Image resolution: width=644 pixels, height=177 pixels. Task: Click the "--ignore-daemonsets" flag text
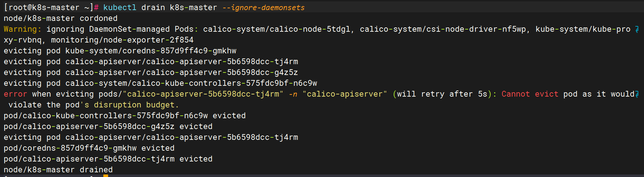[263, 8]
